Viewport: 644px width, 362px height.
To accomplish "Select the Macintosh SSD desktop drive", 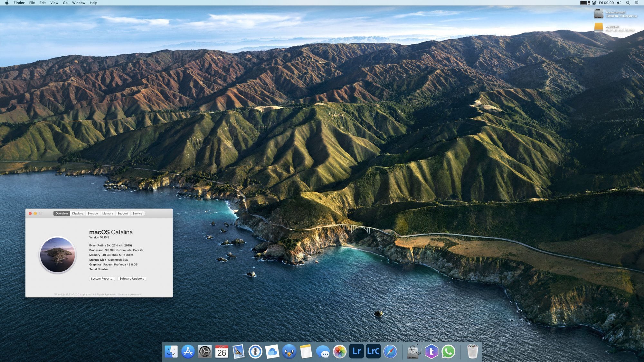I will (x=599, y=14).
